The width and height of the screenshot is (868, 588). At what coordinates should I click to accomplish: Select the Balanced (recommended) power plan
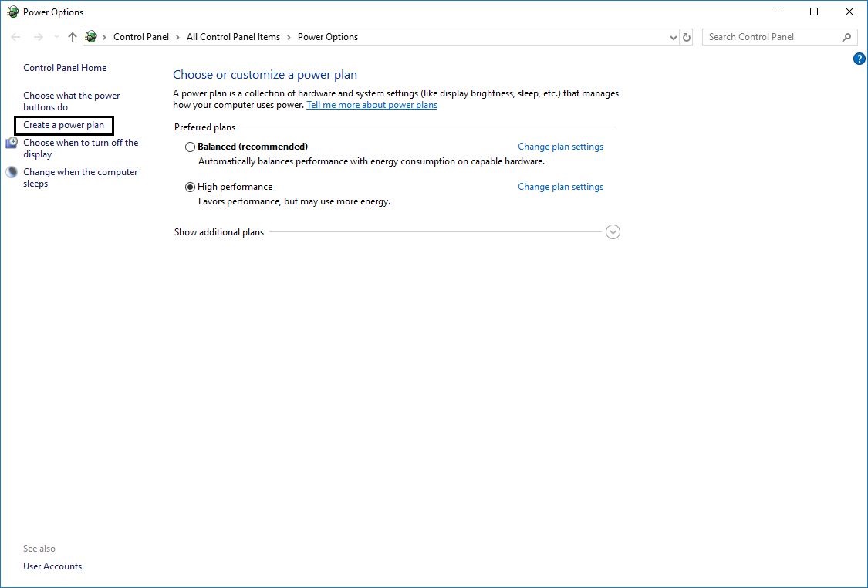click(x=252, y=146)
